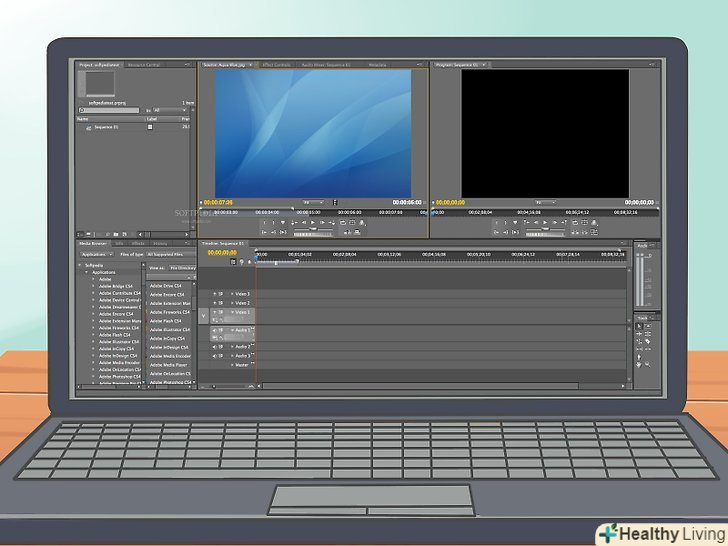Click the Snap icon under timeline timecode
The width and height of the screenshot is (728, 546).
point(233,262)
